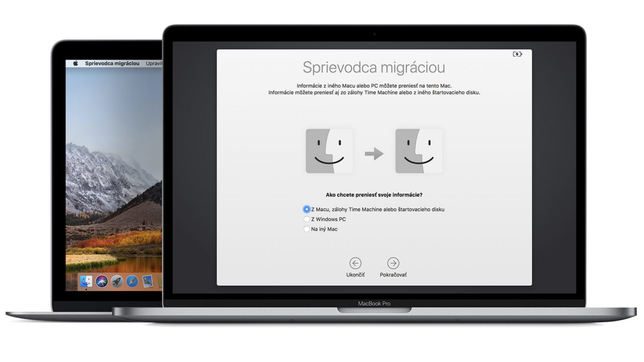Click the Pokračovať button label

tap(393, 275)
